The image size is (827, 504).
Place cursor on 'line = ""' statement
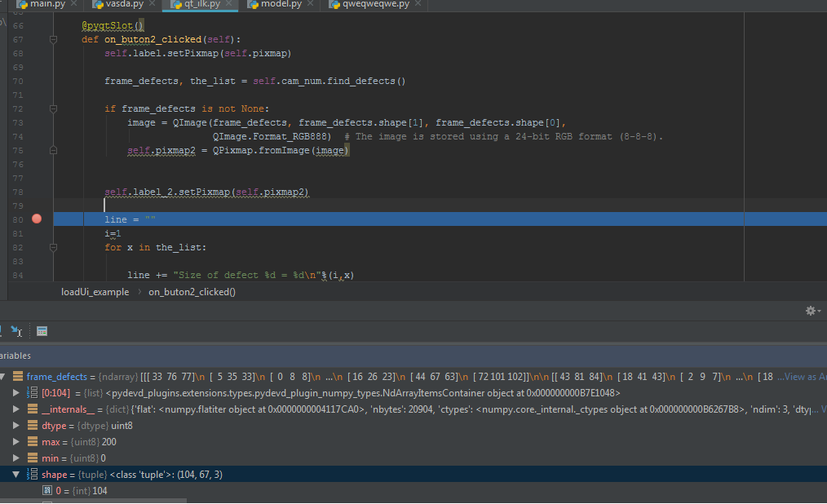point(130,219)
